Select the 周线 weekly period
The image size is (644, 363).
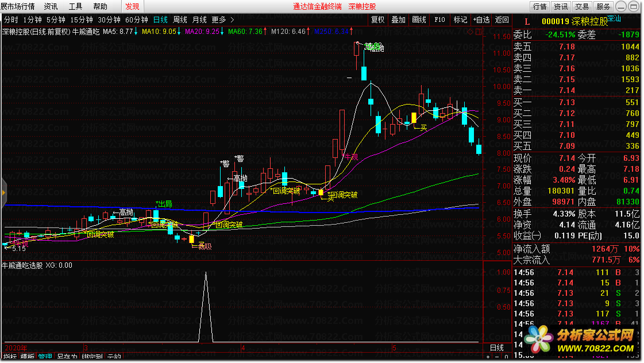click(x=180, y=20)
